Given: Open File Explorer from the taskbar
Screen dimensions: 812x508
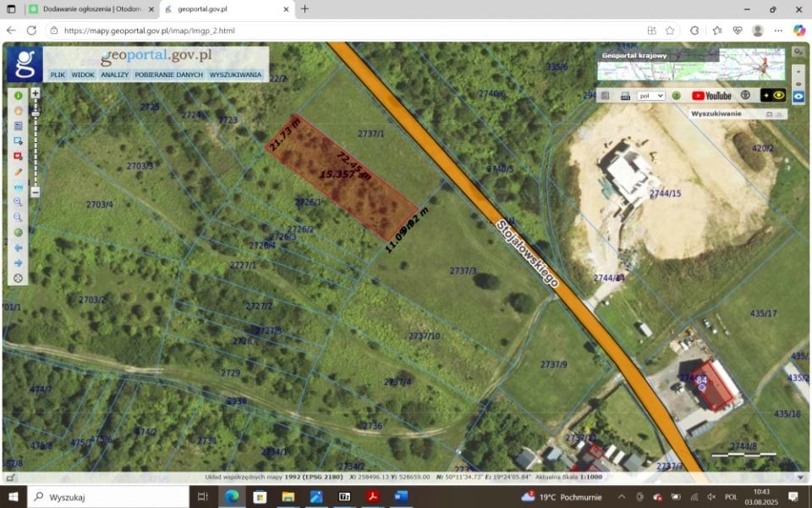Looking at the screenshot, I should (288, 497).
